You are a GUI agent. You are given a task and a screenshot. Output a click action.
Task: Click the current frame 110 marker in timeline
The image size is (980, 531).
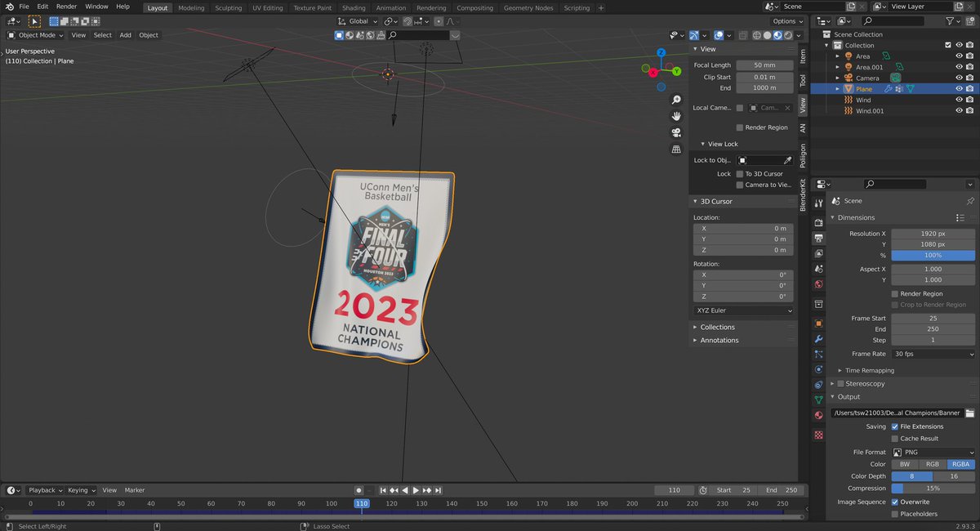362,503
